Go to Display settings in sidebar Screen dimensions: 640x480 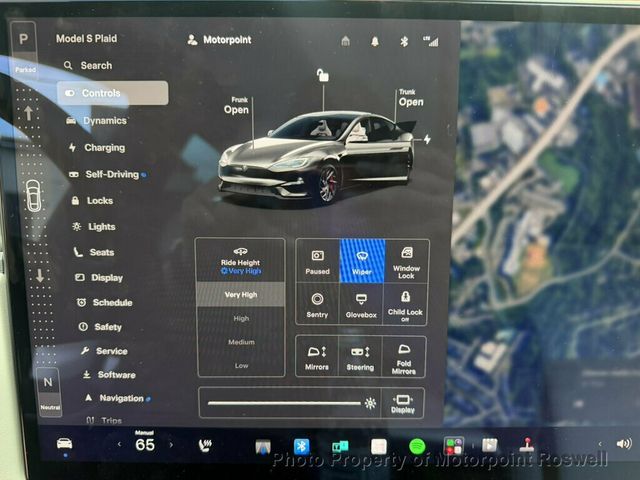pyautogui.click(x=99, y=278)
